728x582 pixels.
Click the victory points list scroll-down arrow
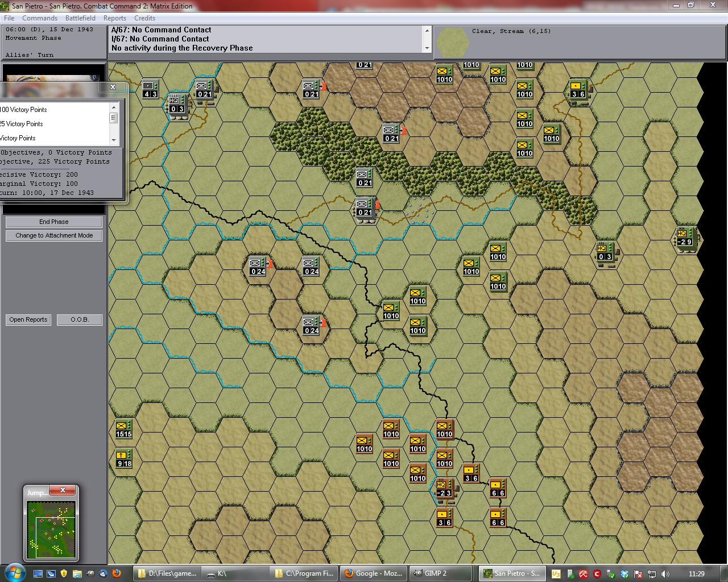[x=114, y=140]
